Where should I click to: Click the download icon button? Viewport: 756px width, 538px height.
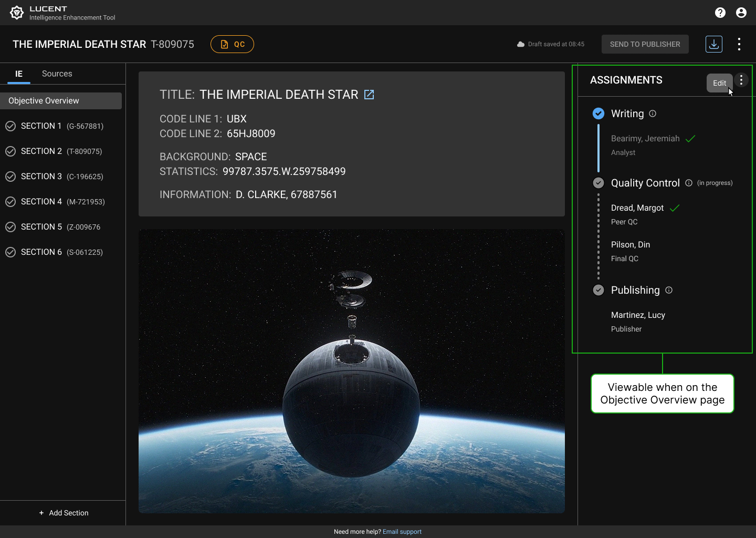pyautogui.click(x=714, y=44)
